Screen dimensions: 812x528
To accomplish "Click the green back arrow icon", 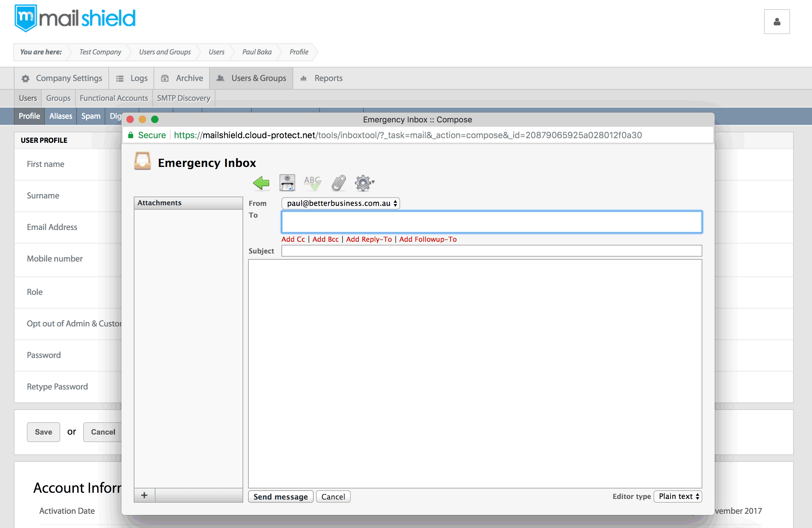I will click(261, 183).
